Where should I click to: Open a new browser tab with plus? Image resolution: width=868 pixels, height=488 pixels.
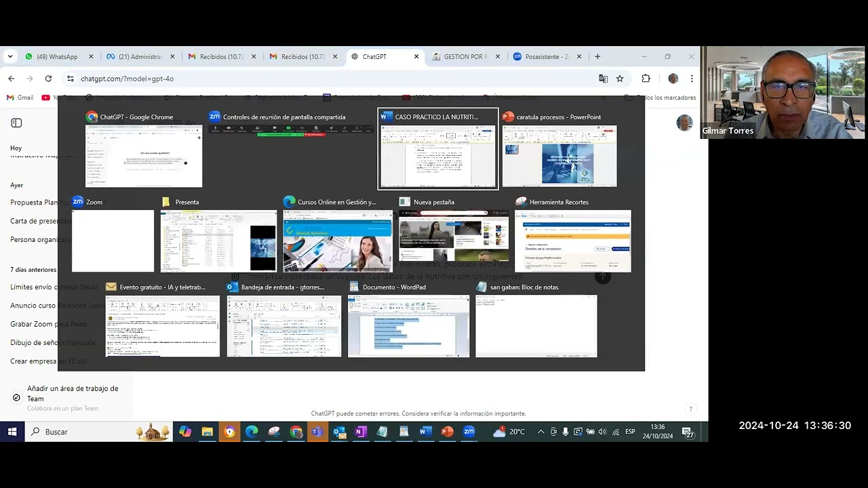click(597, 57)
